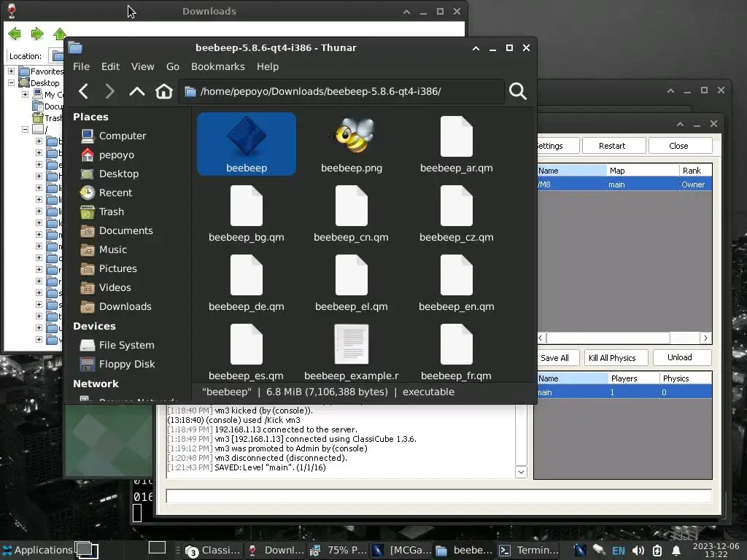This screenshot has width=747, height=560.
Task: Open Pictures in Places sidebar
Action: (x=109, y=269)
